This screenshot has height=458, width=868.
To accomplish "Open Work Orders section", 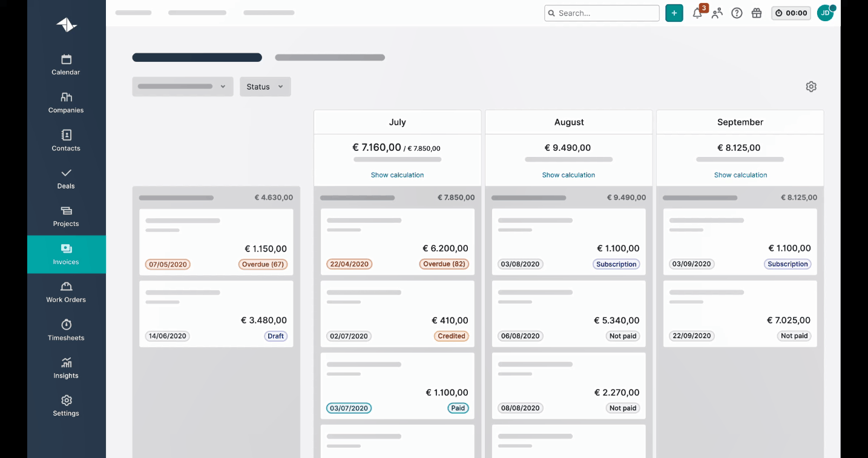I will click(66, 292).
